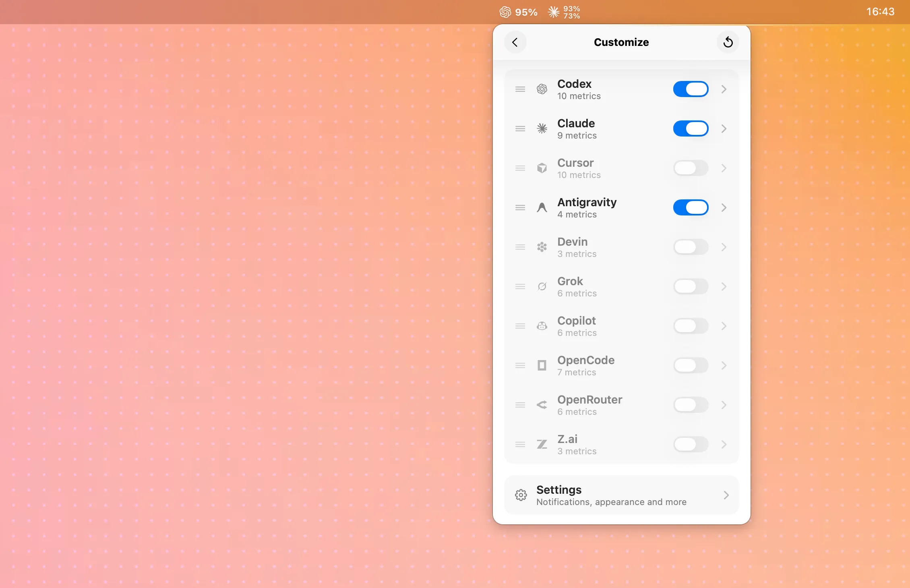Click Z.ai drag handle
Viewport: 910px width, 588px height.
(520, 444)
